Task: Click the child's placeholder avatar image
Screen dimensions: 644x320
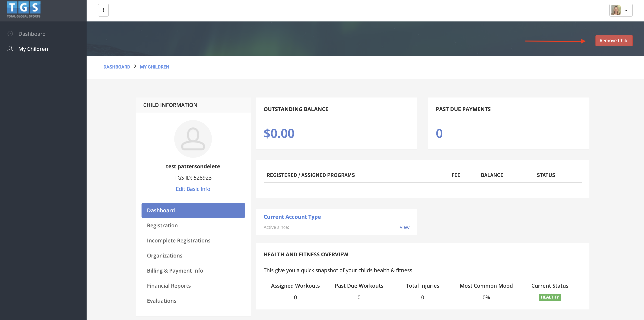Action: (193, 139)
